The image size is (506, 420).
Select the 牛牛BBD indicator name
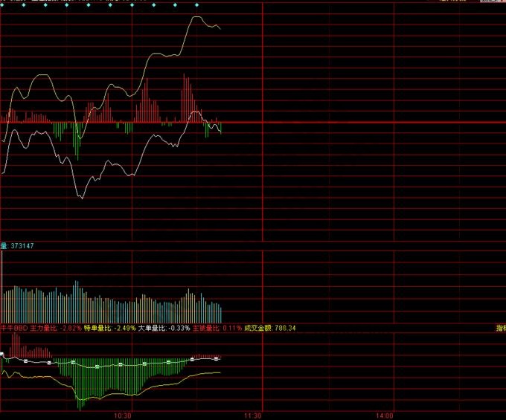point(14,328)
